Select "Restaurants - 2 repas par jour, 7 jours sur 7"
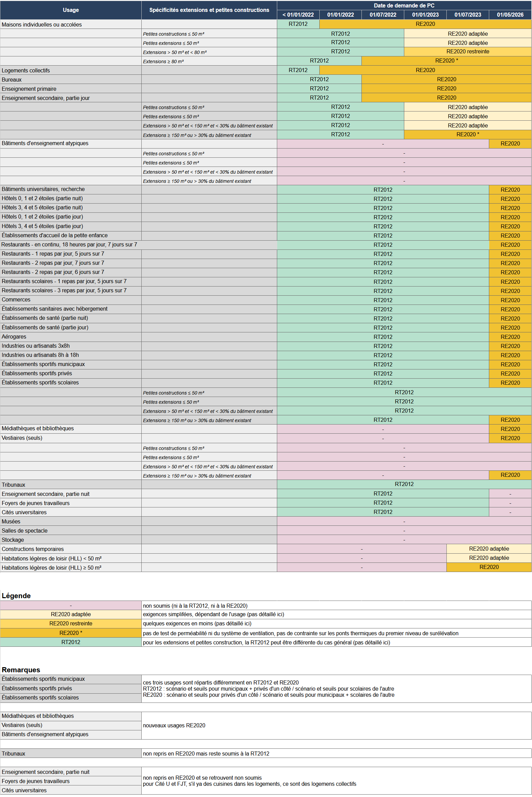Image resolution: width=532 pixels, height=797 pixels. click(x=71, y=263)
